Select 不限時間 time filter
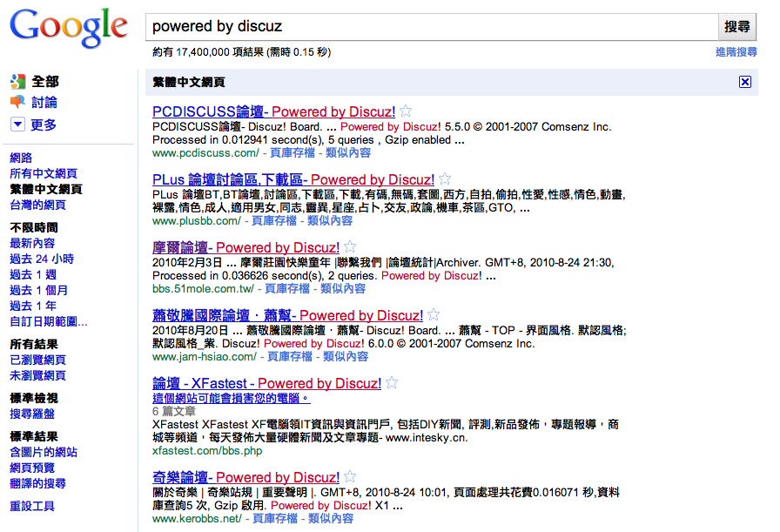This screenshot has width=780, height=532. click(x=34, y=227)
